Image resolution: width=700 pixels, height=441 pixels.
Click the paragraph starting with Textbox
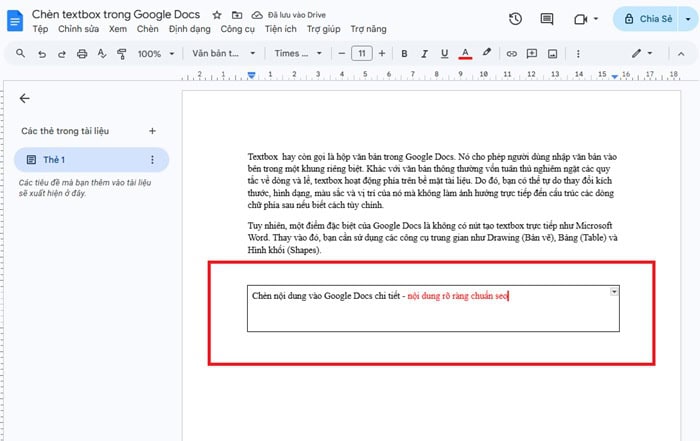pos(432,181)
